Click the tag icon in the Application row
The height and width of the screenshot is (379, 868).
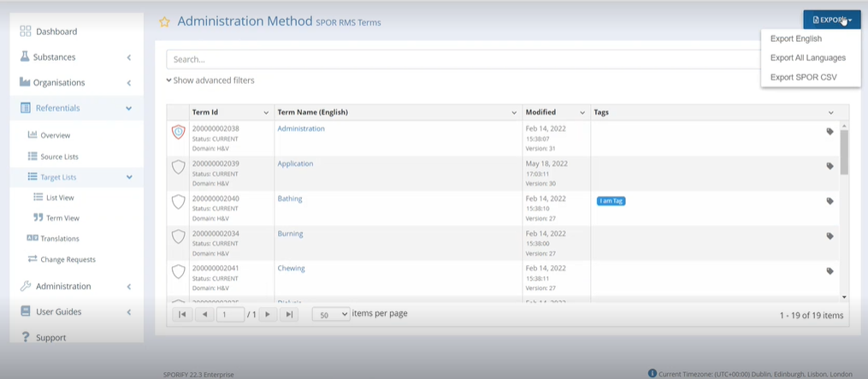(830, 166)
